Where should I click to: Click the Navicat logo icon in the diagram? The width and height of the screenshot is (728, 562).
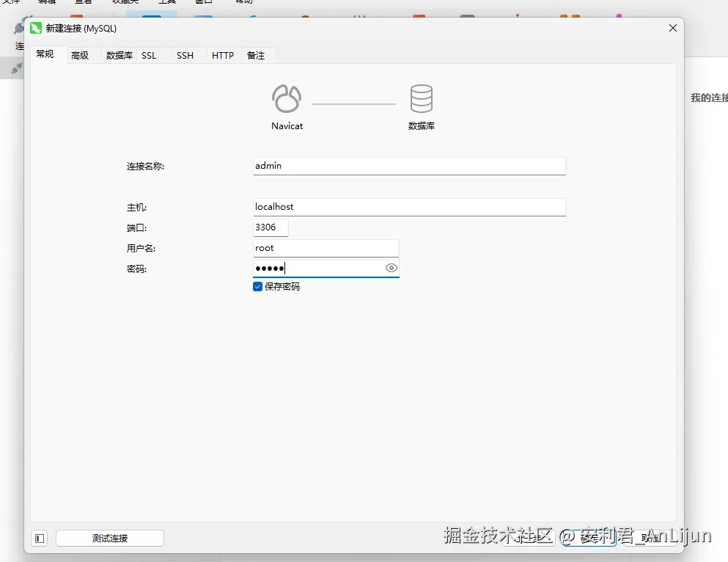click(x=287, y=98)
